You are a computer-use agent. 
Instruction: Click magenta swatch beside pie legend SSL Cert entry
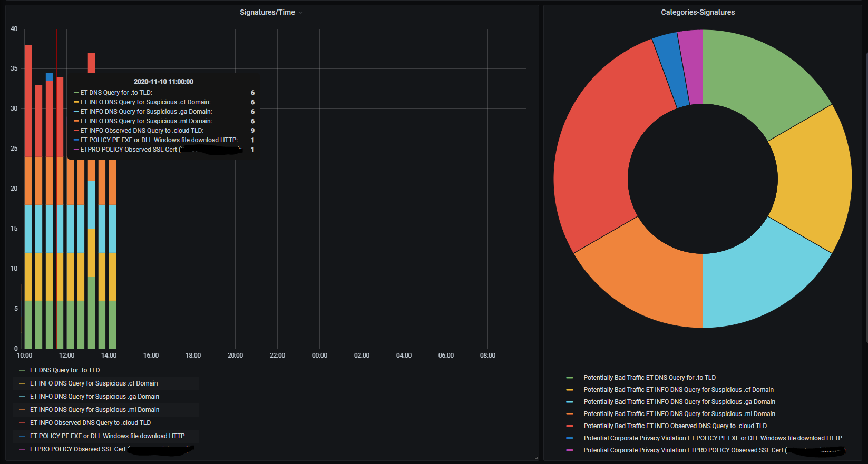click(569, 450)
